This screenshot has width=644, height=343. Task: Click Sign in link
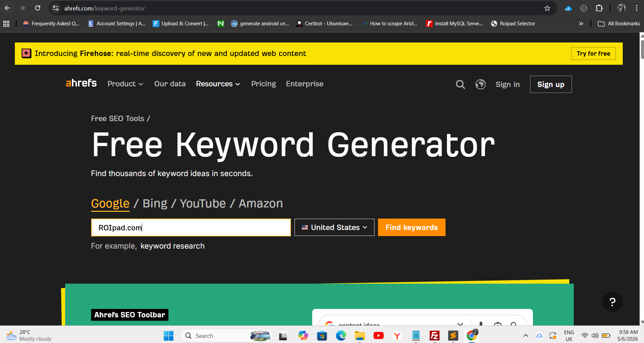click(508, 84)
